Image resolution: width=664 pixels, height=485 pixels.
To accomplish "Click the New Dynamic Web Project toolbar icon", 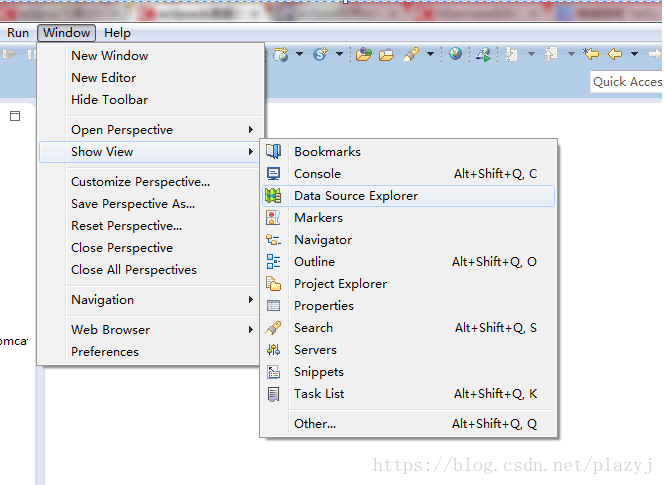I will pos(280,54).
